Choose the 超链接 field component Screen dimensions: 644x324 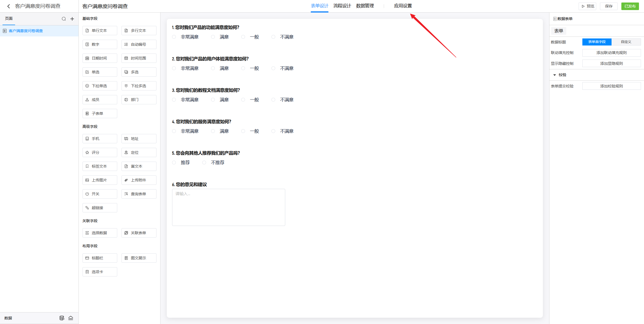click(x=100, y=208)
